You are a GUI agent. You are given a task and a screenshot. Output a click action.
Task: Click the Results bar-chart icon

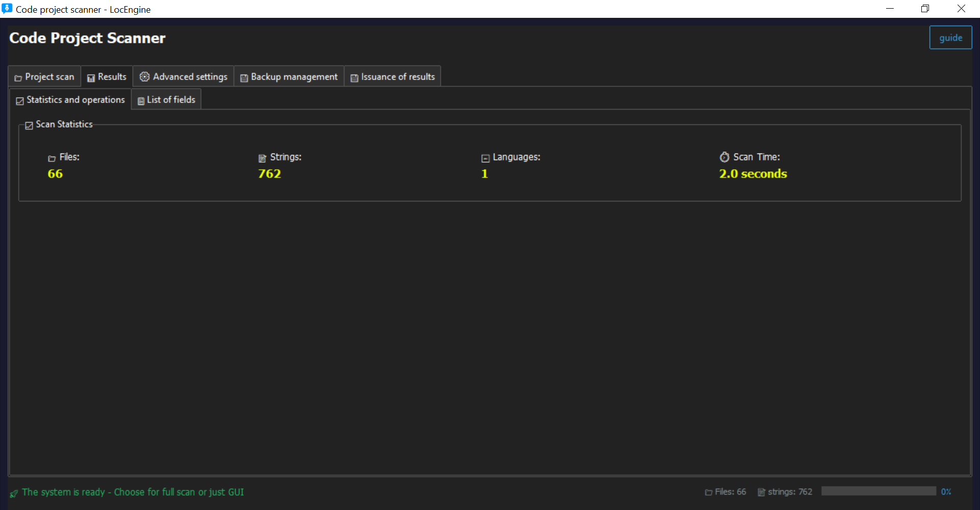(x=91, y=77)
